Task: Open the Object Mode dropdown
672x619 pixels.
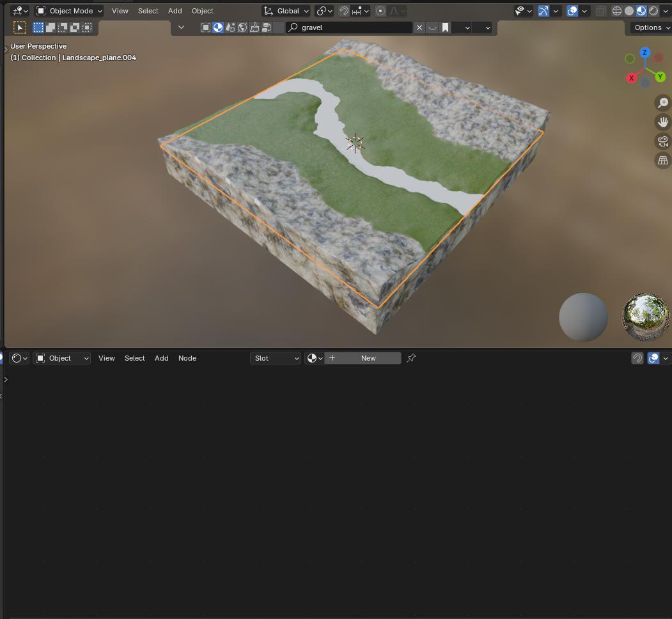Action: point(69,11)
